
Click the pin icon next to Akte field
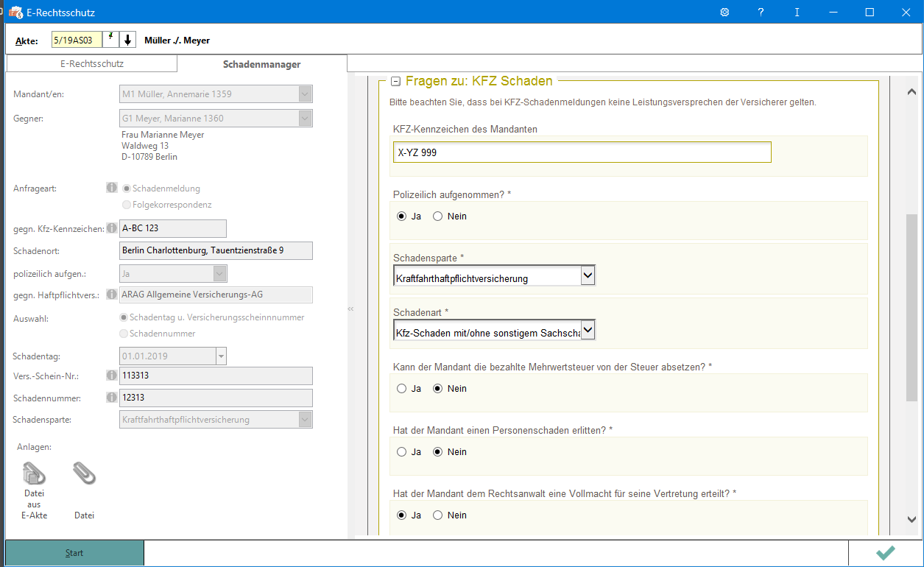tap(111, 40)
